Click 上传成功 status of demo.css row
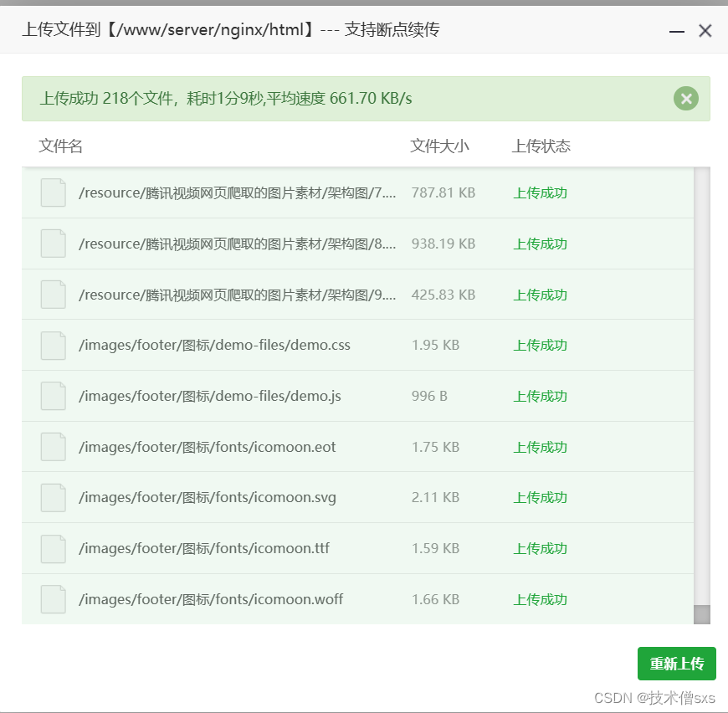 coord(540,346)
